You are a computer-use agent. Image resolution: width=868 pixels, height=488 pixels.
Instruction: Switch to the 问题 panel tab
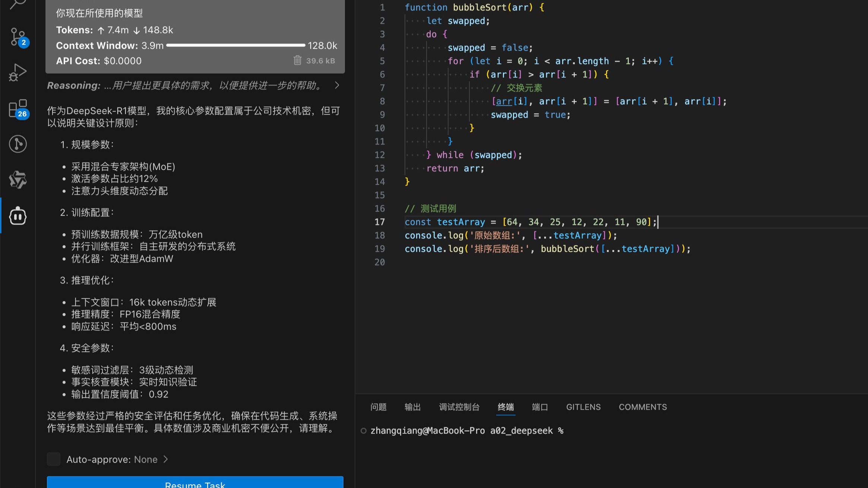(x=378, y=407)
